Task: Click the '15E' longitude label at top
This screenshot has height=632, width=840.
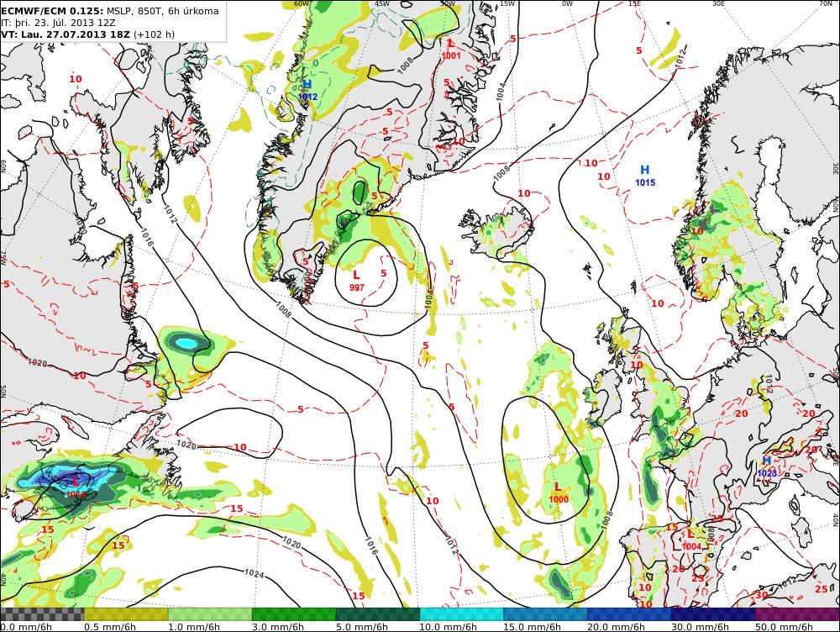Action: (x=633, y=3)
